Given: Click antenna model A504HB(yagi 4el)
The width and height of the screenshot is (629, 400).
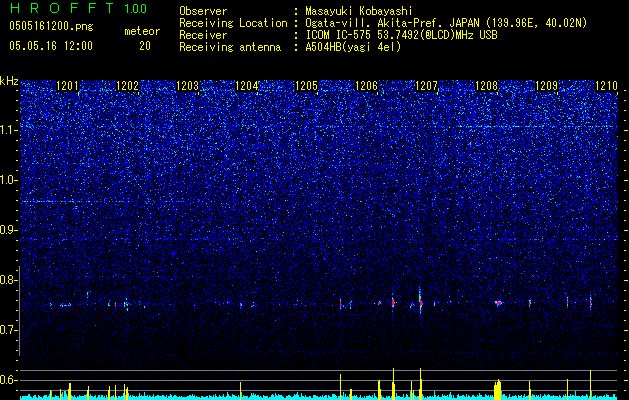Looking at the screenshot, I should click(353, 47).
